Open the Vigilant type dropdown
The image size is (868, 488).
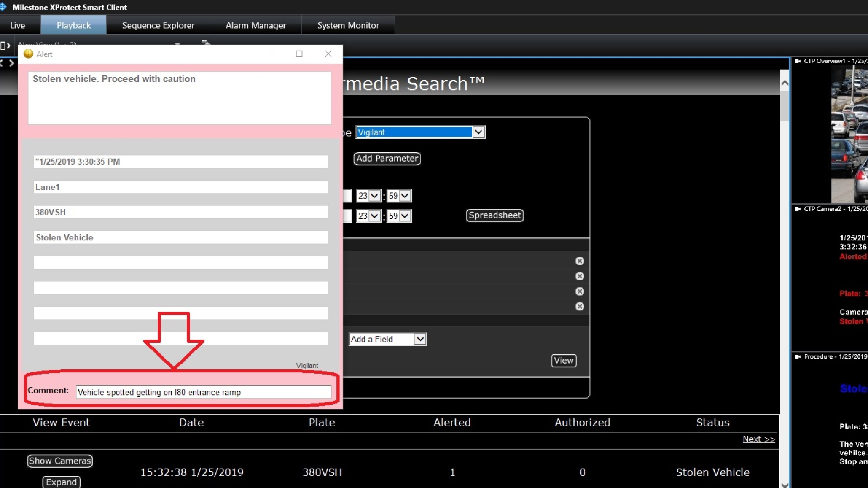click(x=479, y=132)
